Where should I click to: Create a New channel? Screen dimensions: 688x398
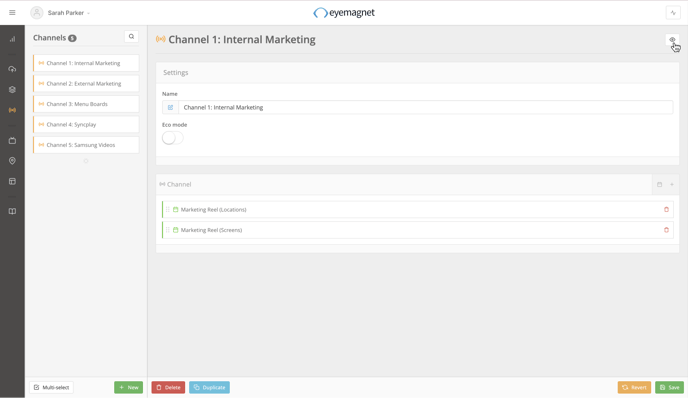coord(129,387)
